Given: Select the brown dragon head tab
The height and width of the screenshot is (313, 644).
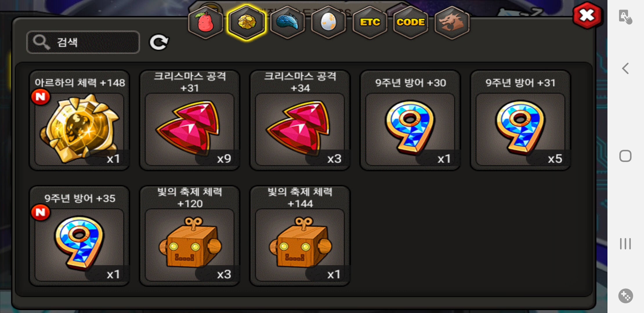Looking at the screenshot, I should [x=452, y=22].
